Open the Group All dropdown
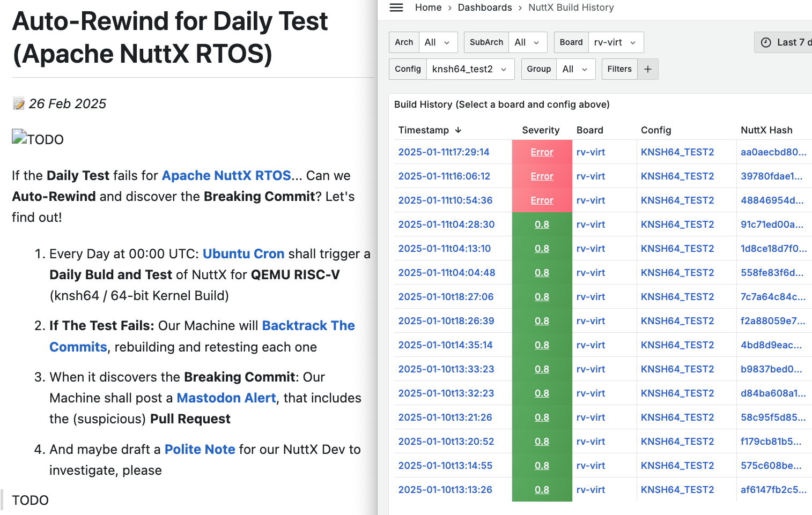 pyautogui.click(x=575, y=69)
